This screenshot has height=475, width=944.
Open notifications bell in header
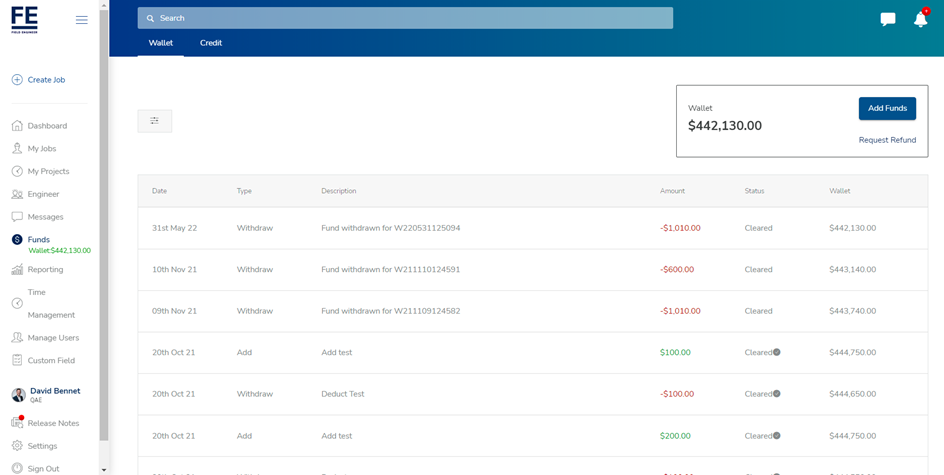921,19
